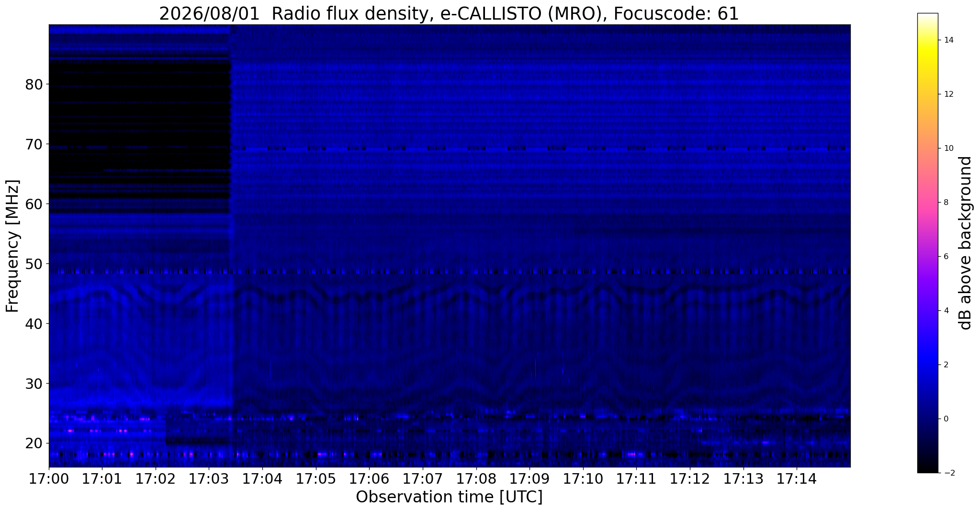Click the colorbar near the 0 dB mark
Screen dimensions: 980x511
927,419
